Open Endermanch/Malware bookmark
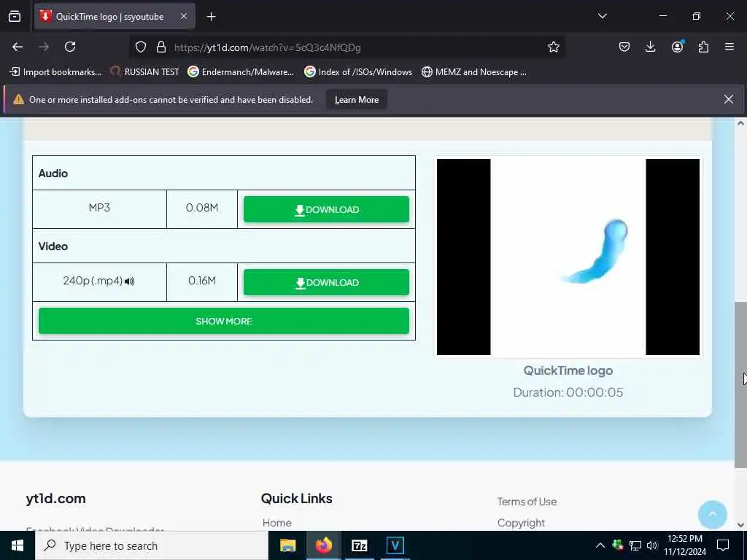Image resolution: width=747 pixels, height=560 pixels. coord(241,72)
